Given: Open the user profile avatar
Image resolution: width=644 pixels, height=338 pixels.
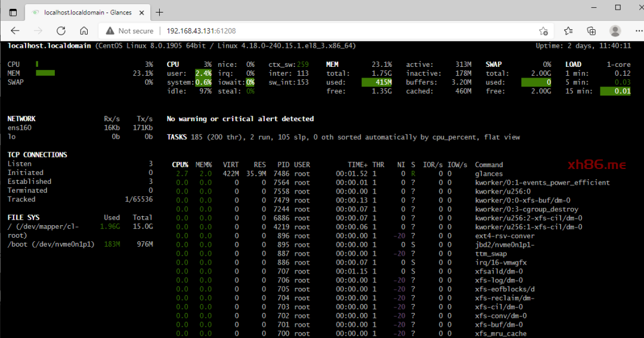Looking at the screenshot, I should (615, 31).
